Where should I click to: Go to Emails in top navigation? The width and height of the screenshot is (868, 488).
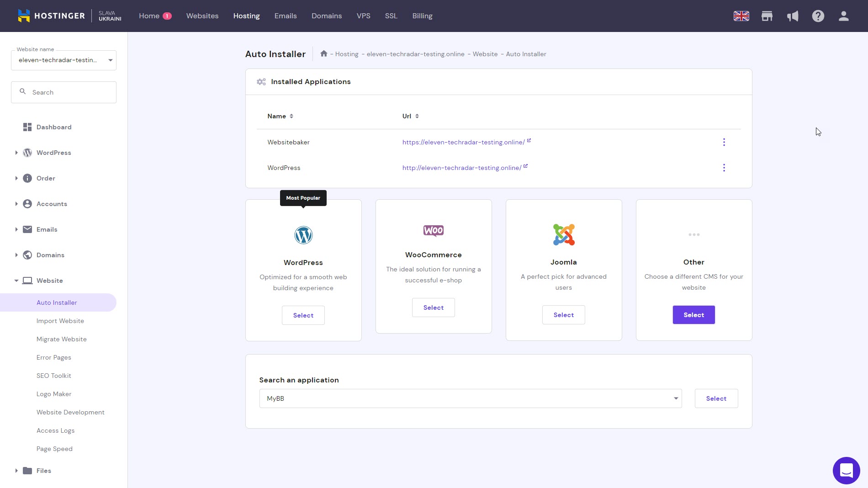(286, 16)
